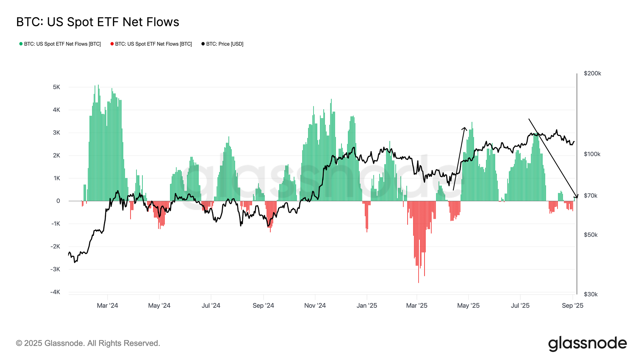The image size is (644, 362).
Task: Hide the BTC: Price [USD] series label
Action: [x=225, y=44]
